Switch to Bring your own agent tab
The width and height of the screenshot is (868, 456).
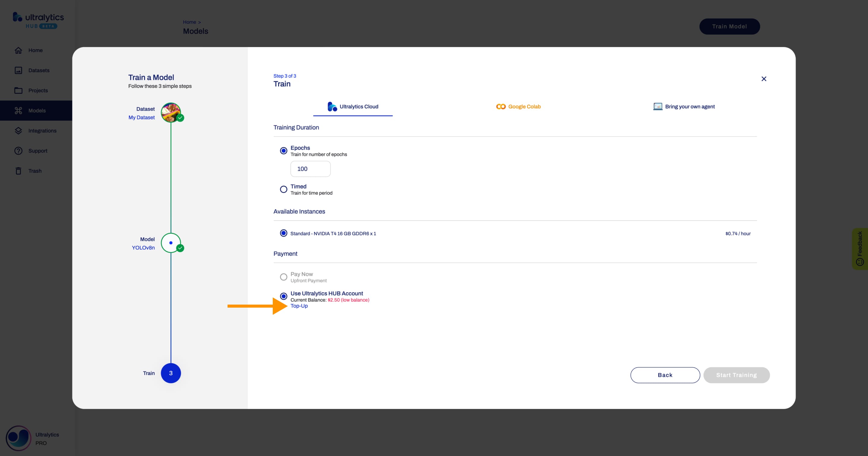tap(684, 106)
